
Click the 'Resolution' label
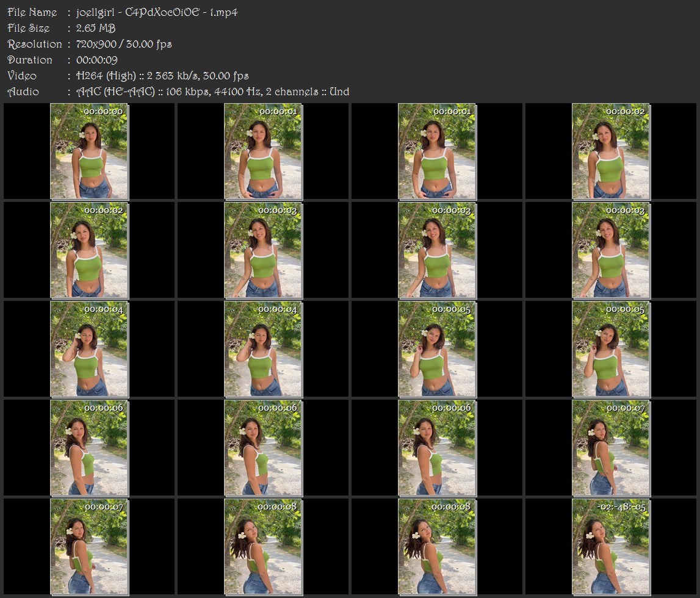point(35,44)
